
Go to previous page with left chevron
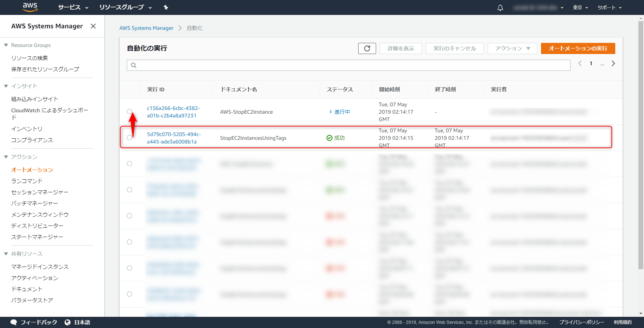point(580,64)
